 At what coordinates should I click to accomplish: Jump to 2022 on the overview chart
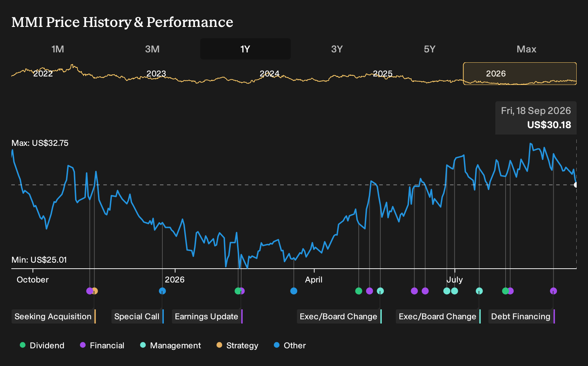coord(43,74)
